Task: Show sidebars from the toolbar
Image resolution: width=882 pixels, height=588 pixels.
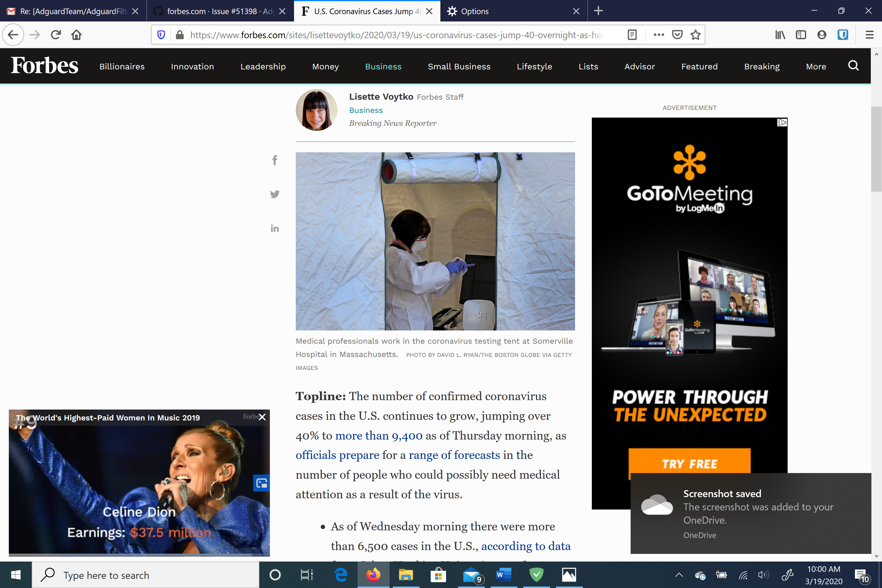Action: pyautogui.click(x=801, y=35)
